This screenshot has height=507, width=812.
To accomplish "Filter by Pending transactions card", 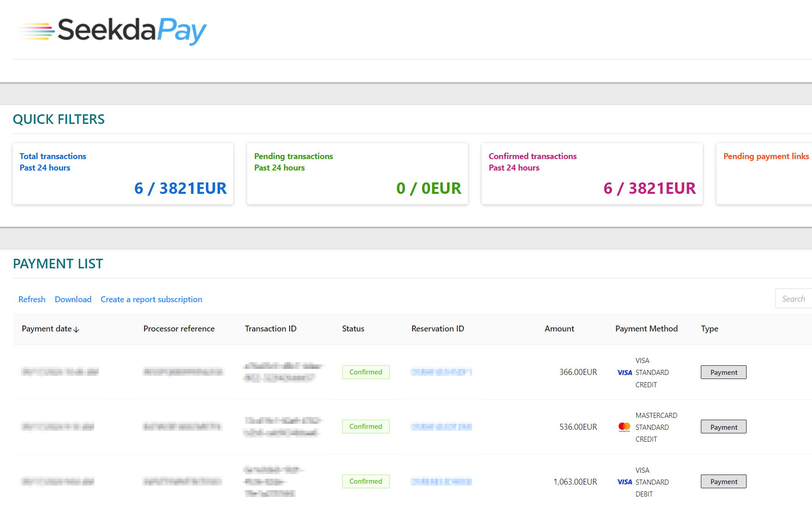I will [357, 174].
